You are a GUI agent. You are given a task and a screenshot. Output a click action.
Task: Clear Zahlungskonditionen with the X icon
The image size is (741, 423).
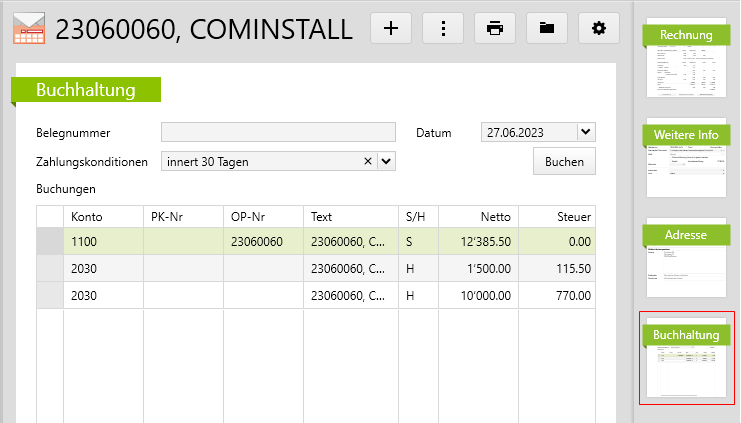tap(367, 161)
